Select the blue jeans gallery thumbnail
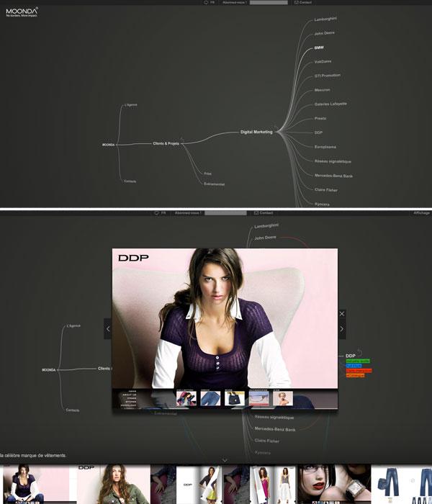Image resolution: width=432 pixels, height=504 pixels. (x=402, y=484)
